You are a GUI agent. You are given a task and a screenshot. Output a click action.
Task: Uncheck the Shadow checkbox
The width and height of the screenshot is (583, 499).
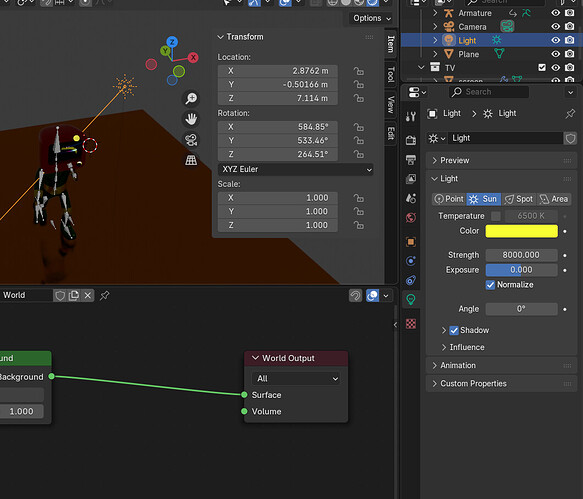tap(454, 330)
